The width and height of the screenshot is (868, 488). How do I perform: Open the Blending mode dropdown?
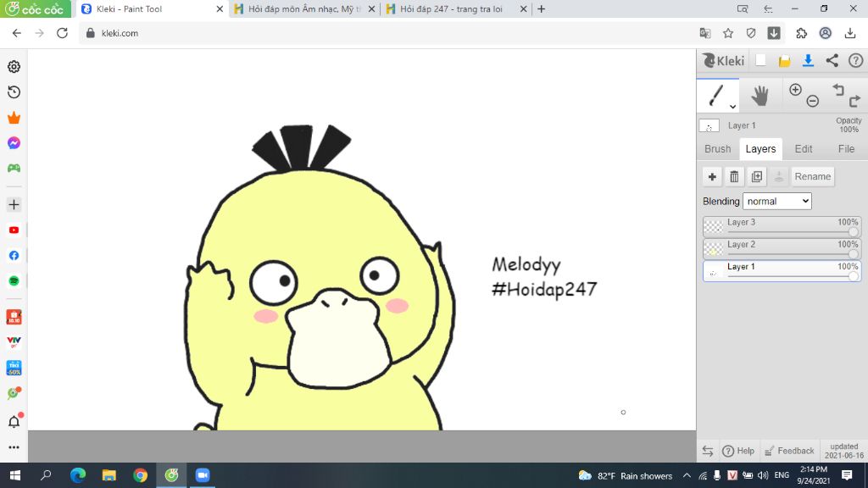pyautogui.click(x=777, y=202)
